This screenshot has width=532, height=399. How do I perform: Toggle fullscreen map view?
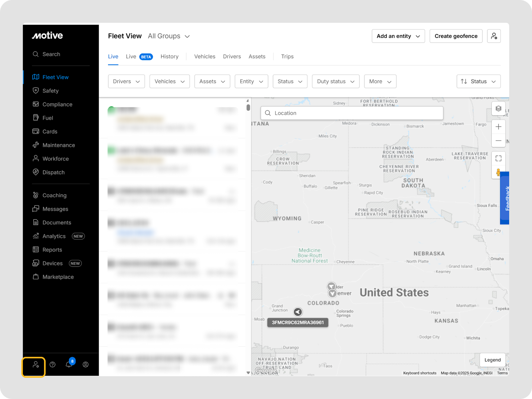(x=498, y=158)
